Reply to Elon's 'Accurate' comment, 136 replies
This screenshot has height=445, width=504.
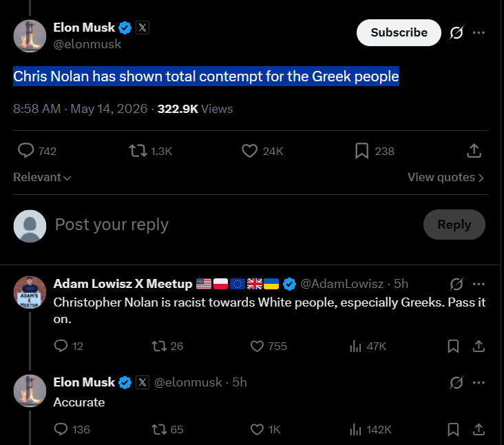61,429
